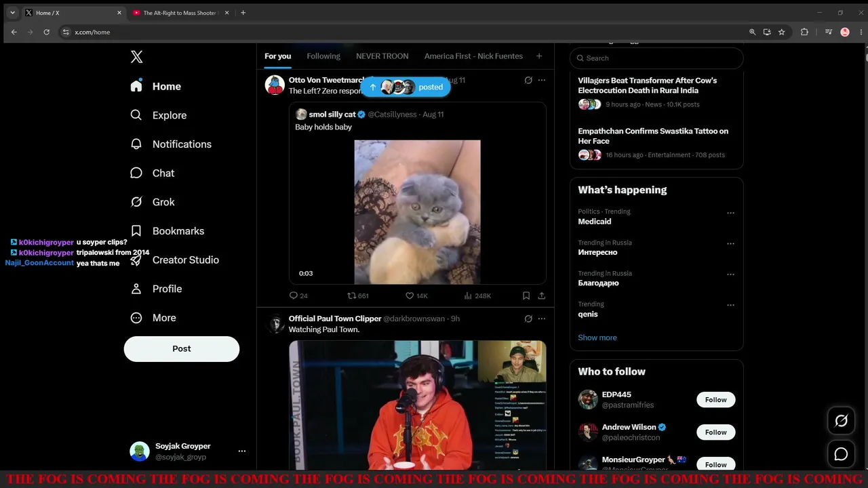Viewport: 868px width, 488px height.
Task: Click the Post button
Action: click(x=182, y=349)
